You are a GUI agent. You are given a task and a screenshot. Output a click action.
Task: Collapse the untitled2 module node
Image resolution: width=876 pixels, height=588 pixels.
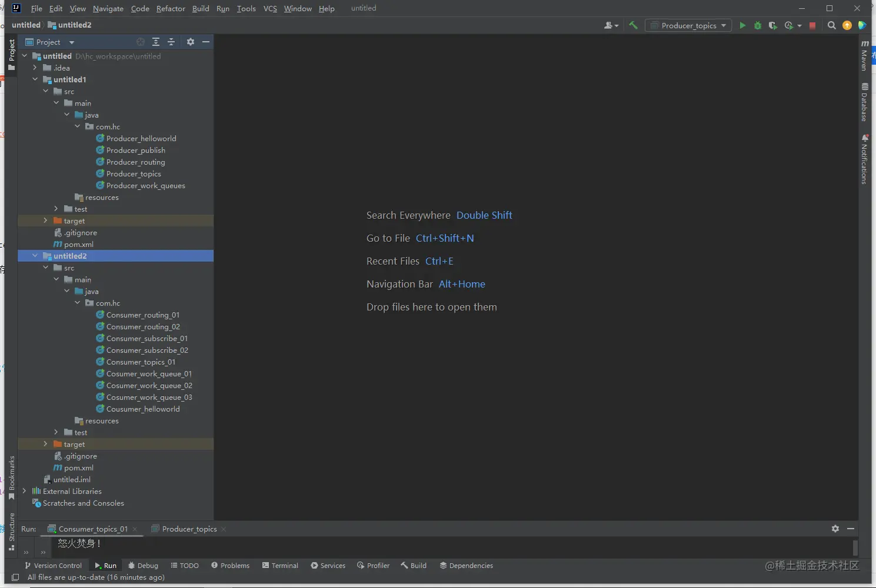click(x=35, y=256)
